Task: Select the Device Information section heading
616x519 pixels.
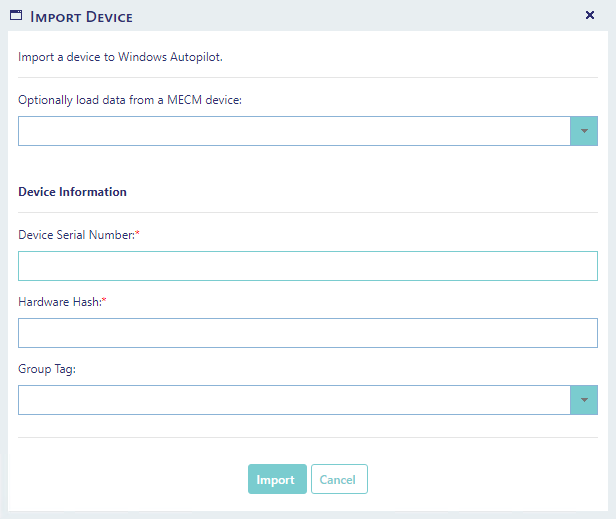Action: click(x=72, y=192)
